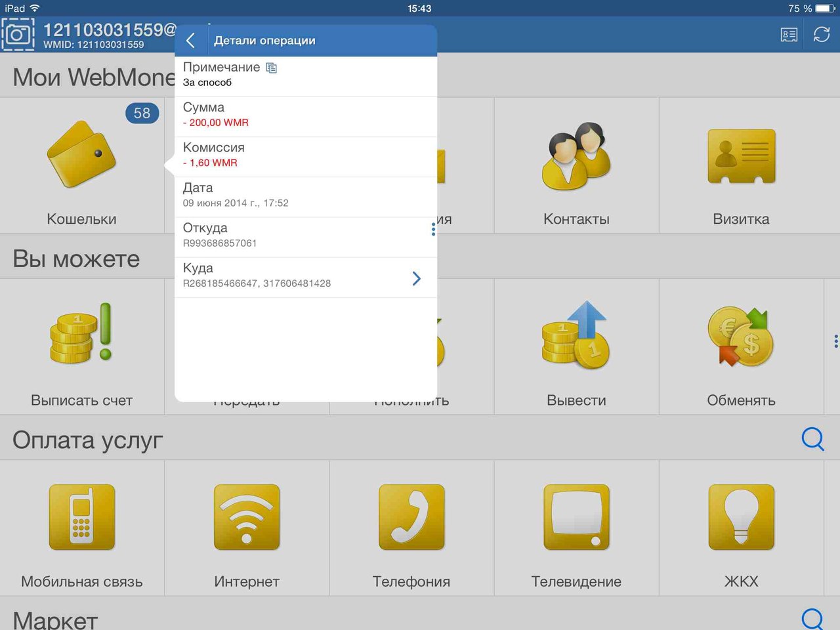Tap the refresh icon in header
840x630 pixels.
click(x=822, y=34)
